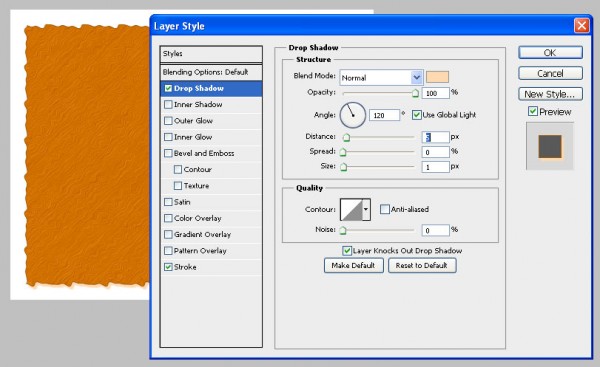
Task: Click the Angle dial control
Action: (352, 115)
